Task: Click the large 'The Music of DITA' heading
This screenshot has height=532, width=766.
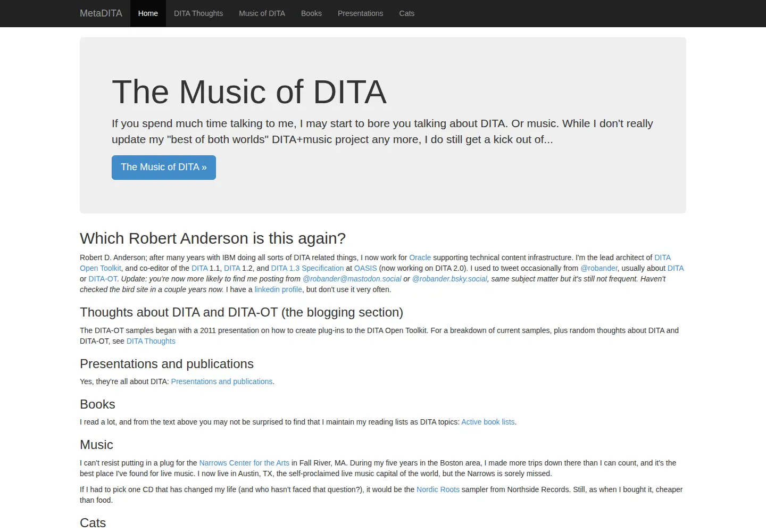Action: (x=249, y=92)
